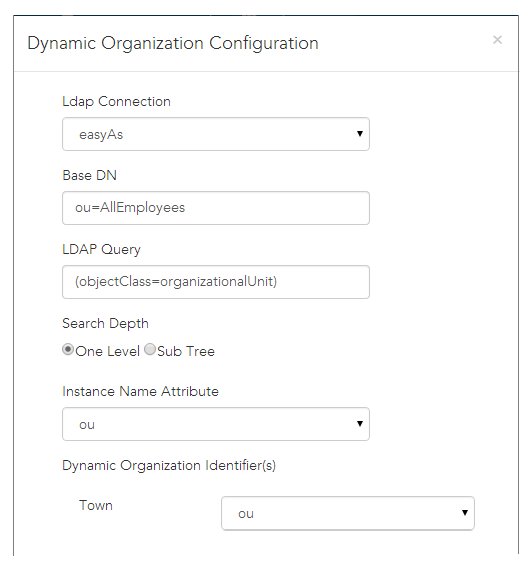Click the Dynamic Organization Identifier(s) label
Image resolution: width=530 pixels, height=576 pixels.
tap(169, 465)
